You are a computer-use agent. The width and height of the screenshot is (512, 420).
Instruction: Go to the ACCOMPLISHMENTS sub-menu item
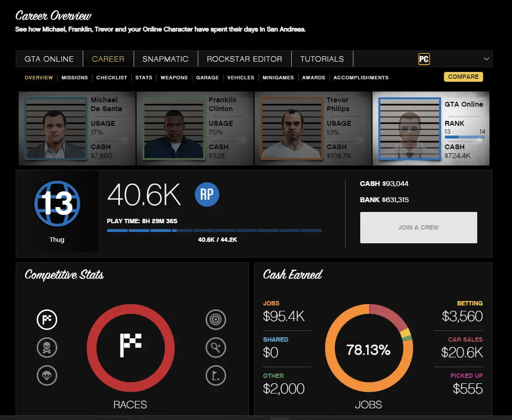pos(361,77)
